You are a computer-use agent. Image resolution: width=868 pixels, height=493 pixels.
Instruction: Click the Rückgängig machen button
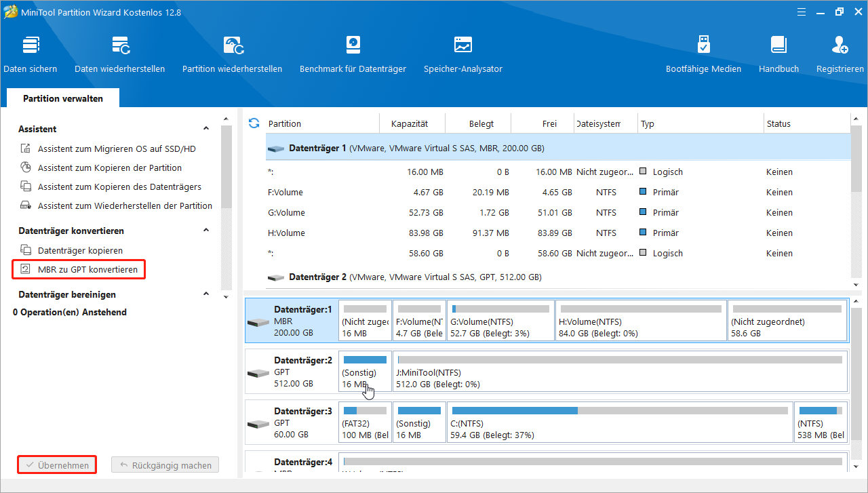165,465
